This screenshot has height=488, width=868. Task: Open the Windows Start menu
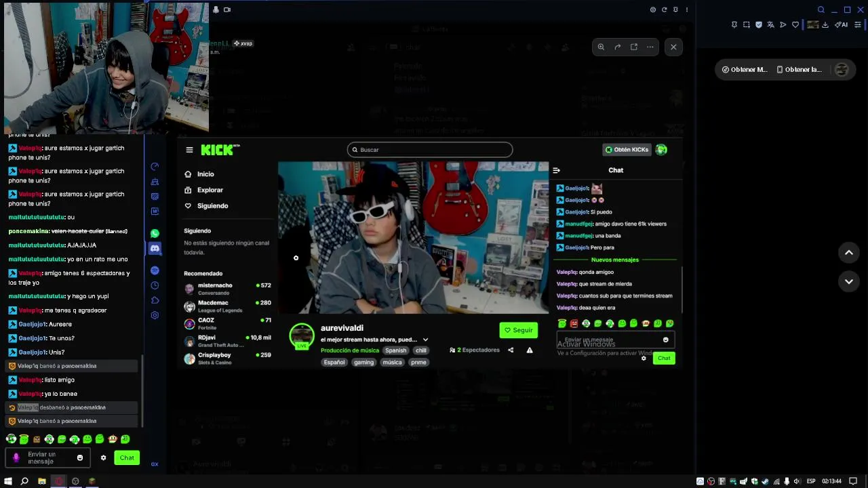pos(8,481)
